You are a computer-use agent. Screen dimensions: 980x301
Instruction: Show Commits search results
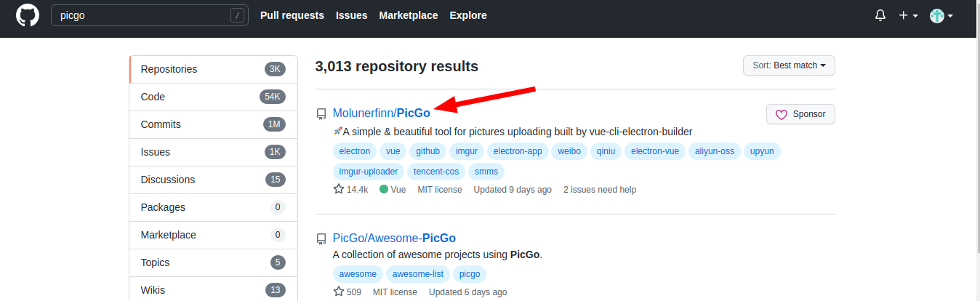(x=160, y=124)
